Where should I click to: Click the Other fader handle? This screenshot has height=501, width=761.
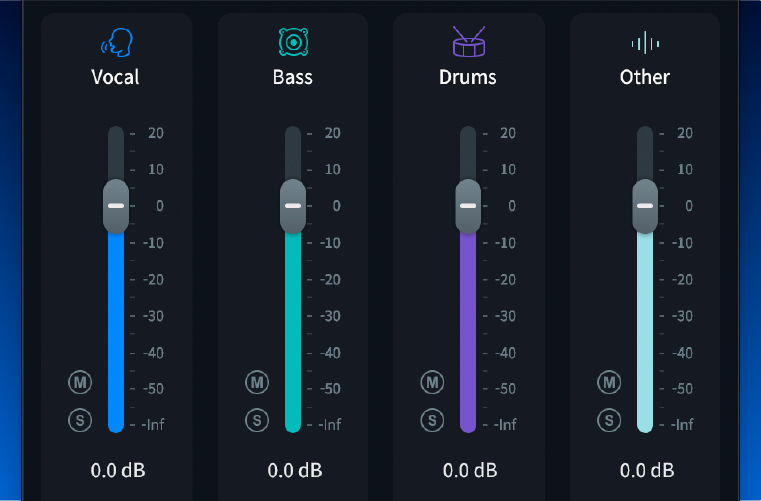click(x=645, y=206)
